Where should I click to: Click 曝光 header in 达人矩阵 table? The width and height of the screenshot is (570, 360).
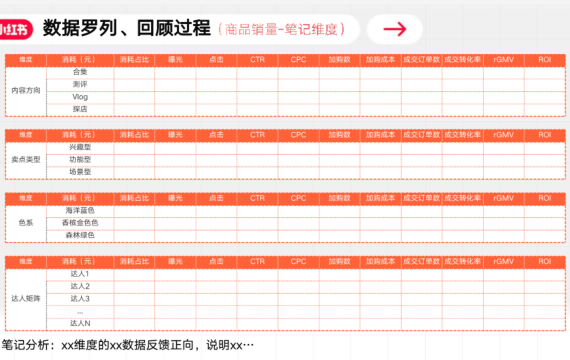175,261
